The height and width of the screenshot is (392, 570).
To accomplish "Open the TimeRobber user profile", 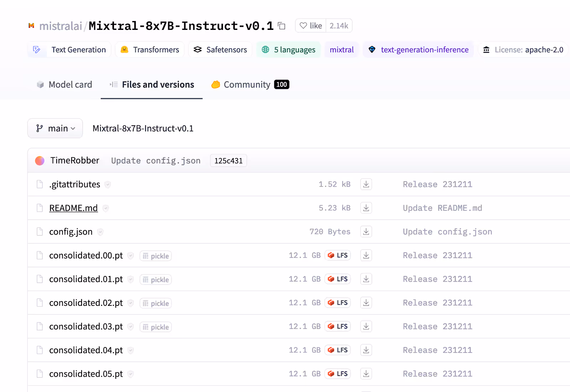I will click(x=75, y=161).
